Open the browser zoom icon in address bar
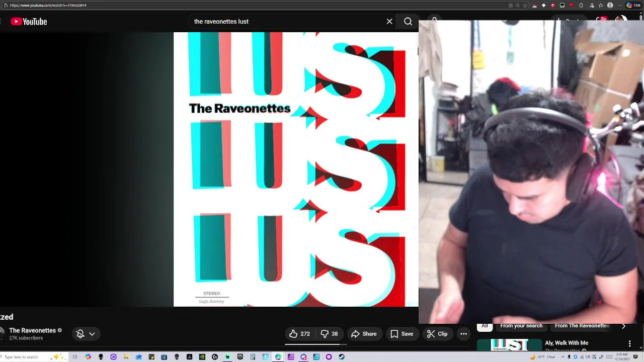644x362 pixels. [x=517, y=5]
